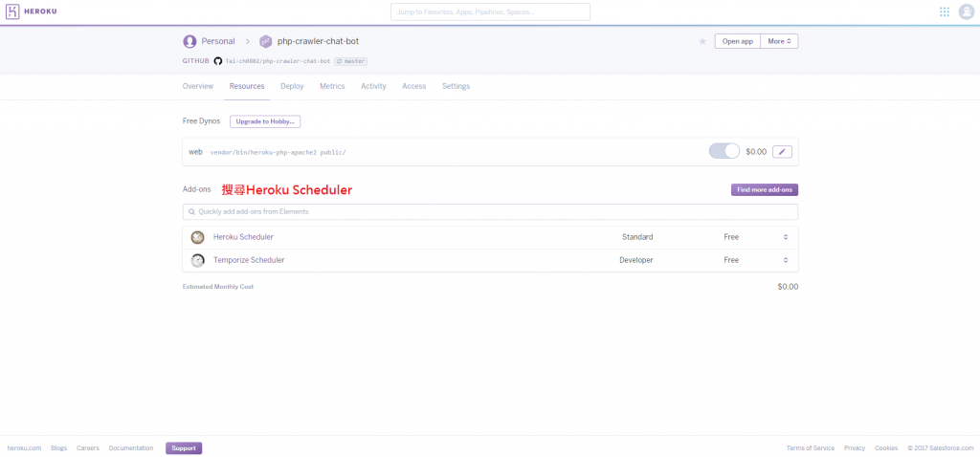Click the GitHub octocat icon
Screen dimensions: 980x457
(x=218, y=61)
